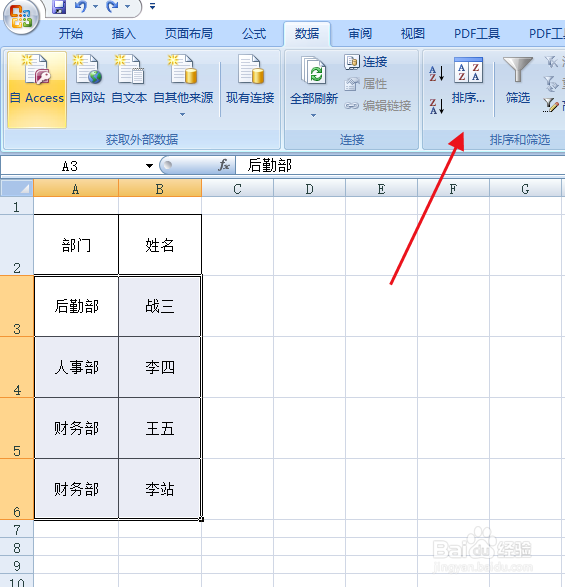Select row 2 header

click(x=16, y=245)
